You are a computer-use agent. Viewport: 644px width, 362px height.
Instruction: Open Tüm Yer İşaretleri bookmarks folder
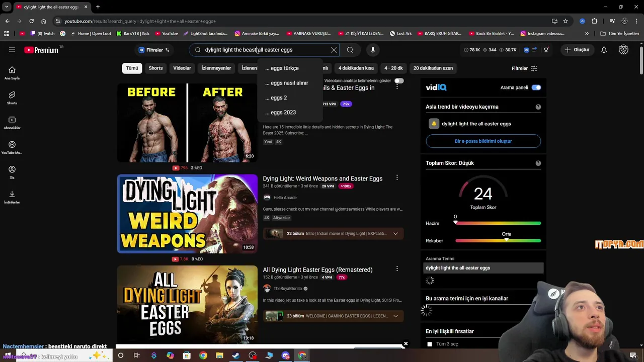pos(619,34)
